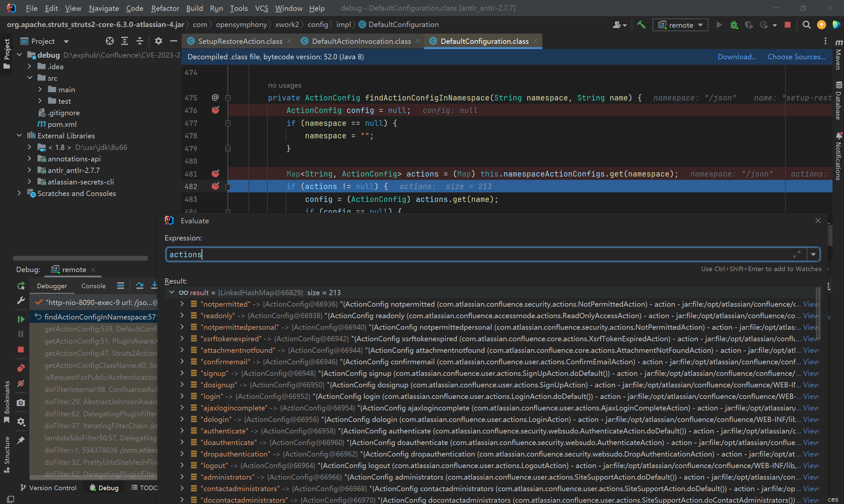Select pom.xml in Project tree
844x504 pixels.
[x=62, y=124]
